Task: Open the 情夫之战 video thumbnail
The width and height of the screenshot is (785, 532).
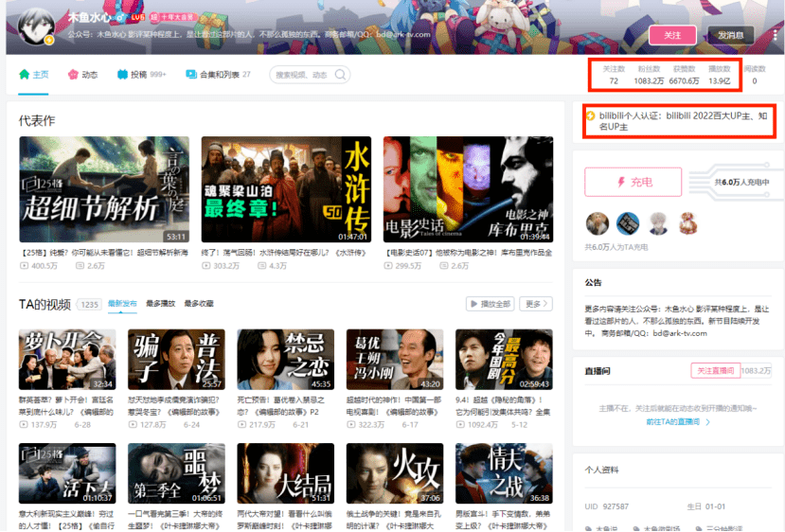Action: tap(504, 473)
